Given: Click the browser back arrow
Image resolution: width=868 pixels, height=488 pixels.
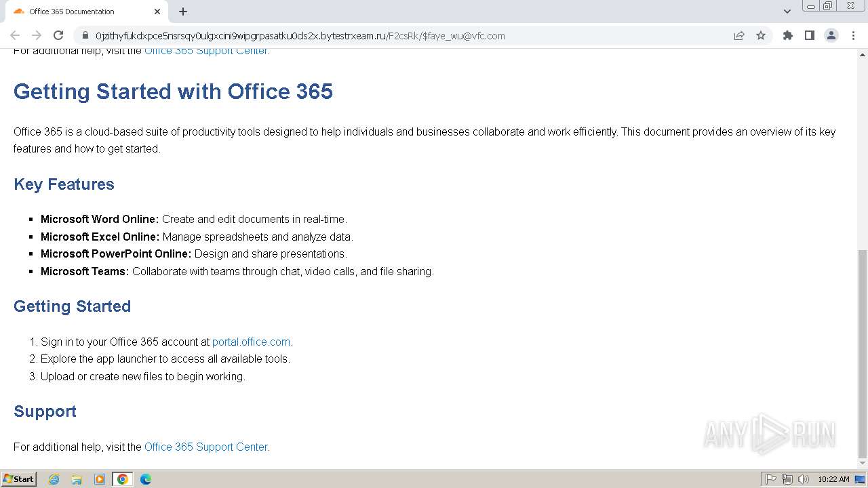Looking at the screenshot, I should 15,35.
